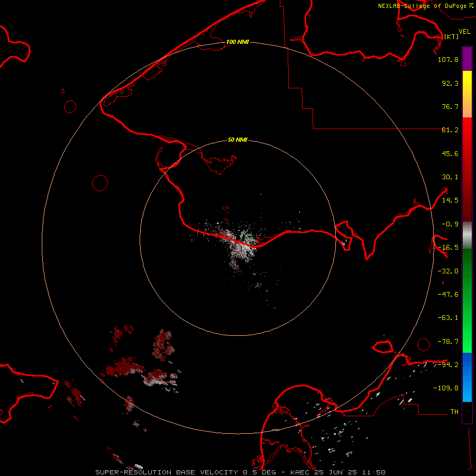476x476 pixels.
Task: Pick the purple segment atop the velocity scale
Action: point(467,59)
